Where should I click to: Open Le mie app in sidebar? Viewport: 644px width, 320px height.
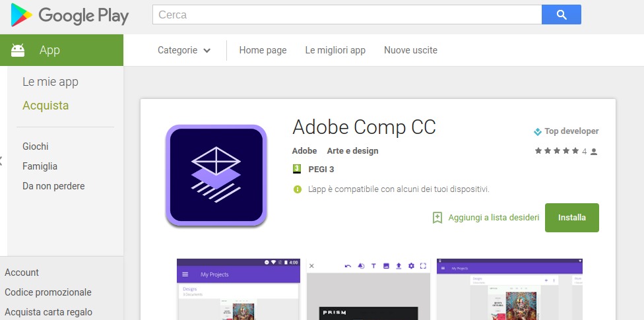pos(50,82)
